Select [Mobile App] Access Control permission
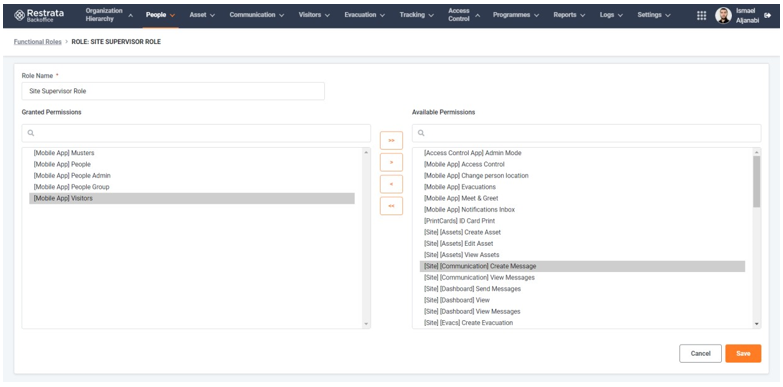The image size is (783, 387). [x=582, y=164]
